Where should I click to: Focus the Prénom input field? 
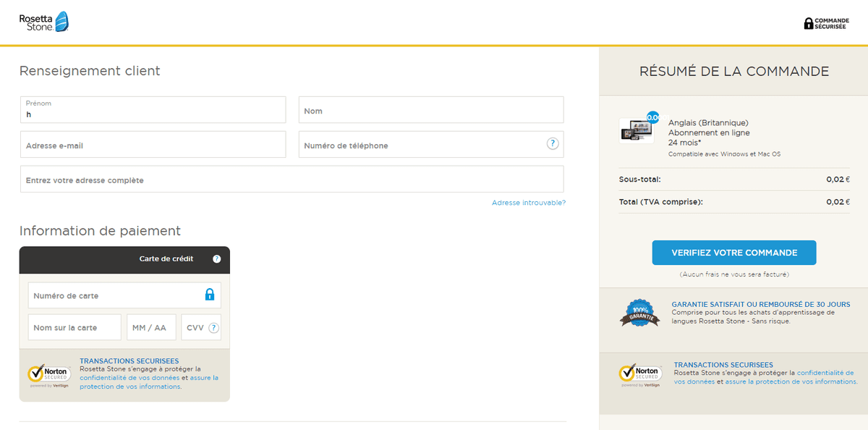[153, 110]
